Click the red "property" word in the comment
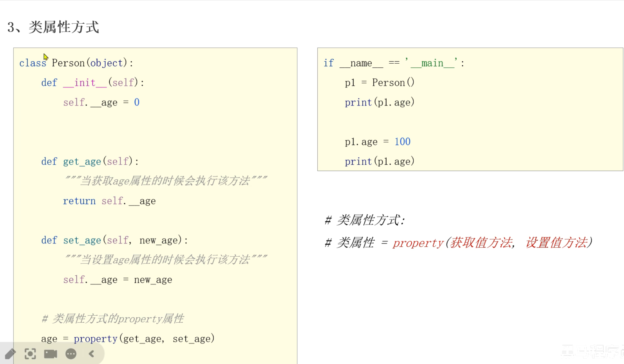This screenshot has width=624, height=364. [418, 243]
